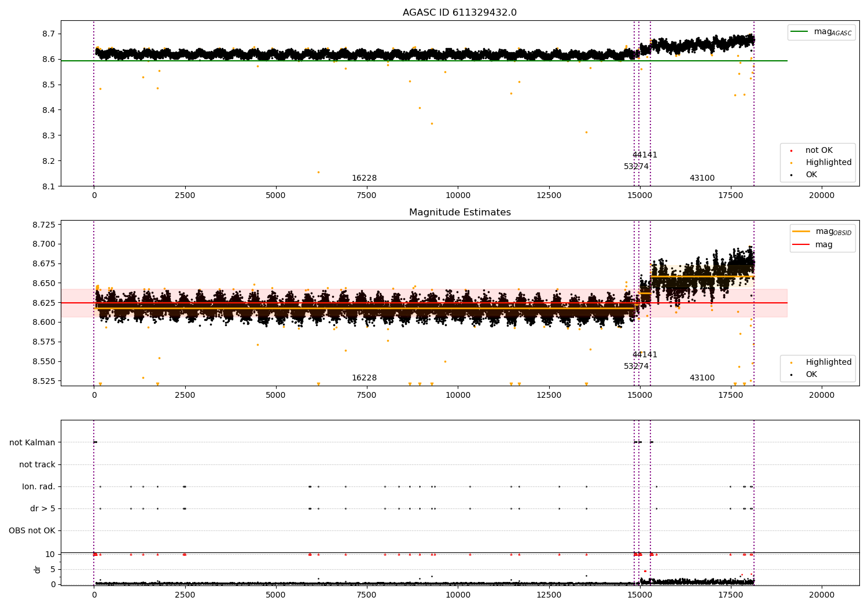Click the "not Kalman" row label
The width and height of the screenshot is (868, 608).
pos(32,443)
